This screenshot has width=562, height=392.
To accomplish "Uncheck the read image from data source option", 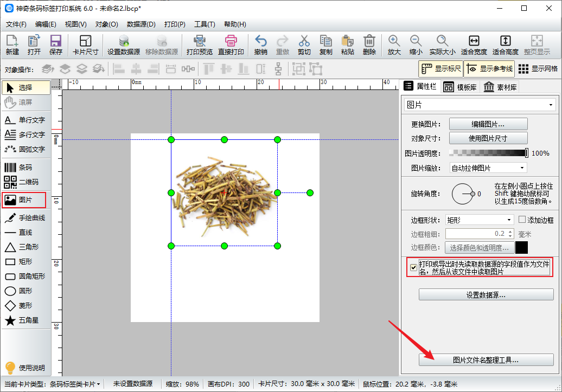I will [414, 267].
